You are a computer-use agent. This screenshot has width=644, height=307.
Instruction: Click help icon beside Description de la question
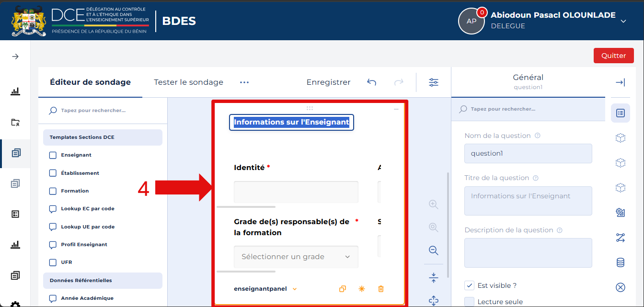(x=560, y=230)
